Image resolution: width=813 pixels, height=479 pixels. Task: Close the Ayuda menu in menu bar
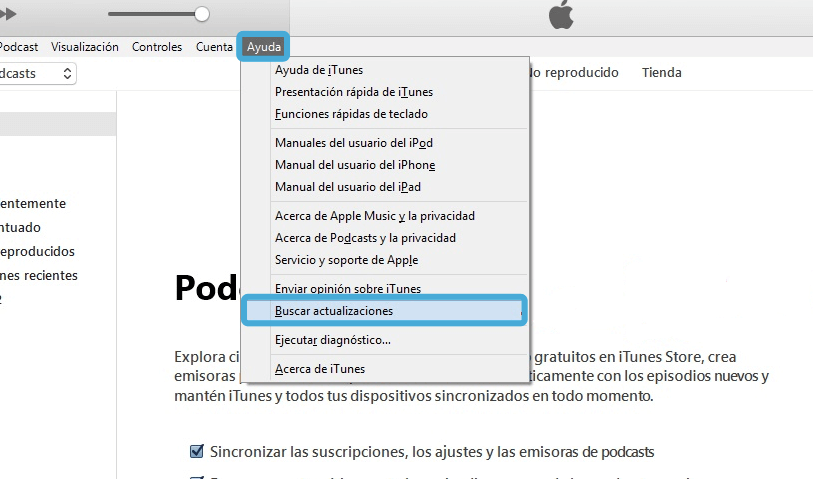263,47
